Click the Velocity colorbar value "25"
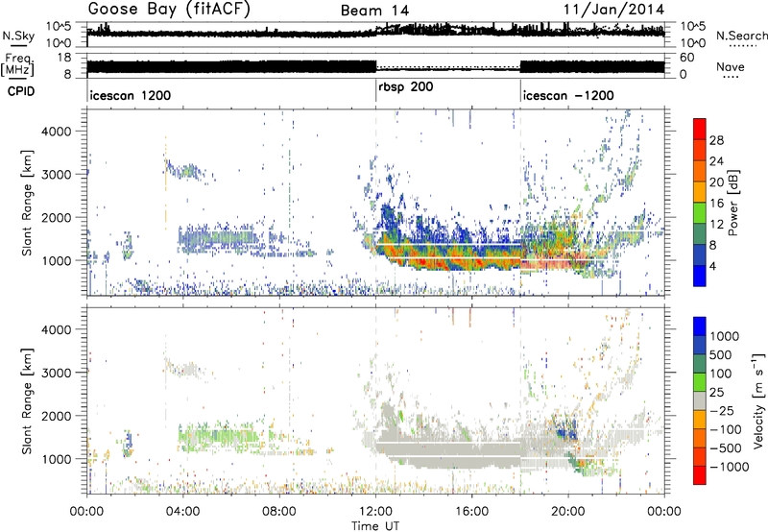Viewport: 768px width, 532px height. point(716,392)
